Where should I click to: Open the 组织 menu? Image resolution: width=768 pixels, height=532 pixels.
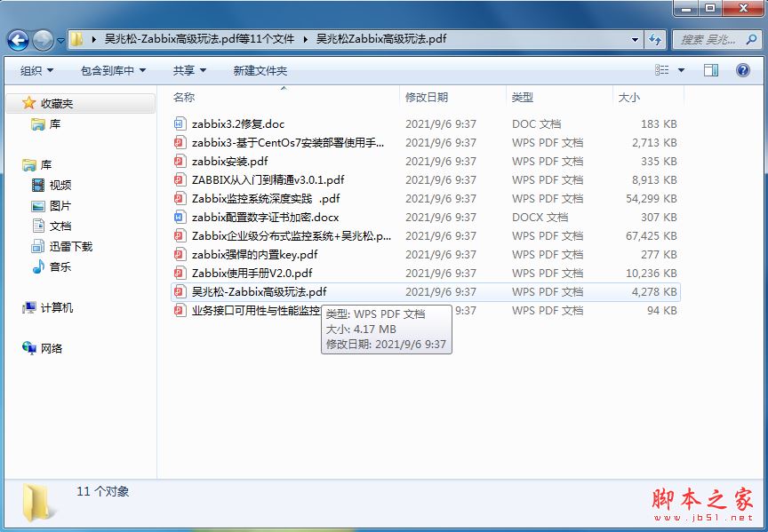coord(36,70)
